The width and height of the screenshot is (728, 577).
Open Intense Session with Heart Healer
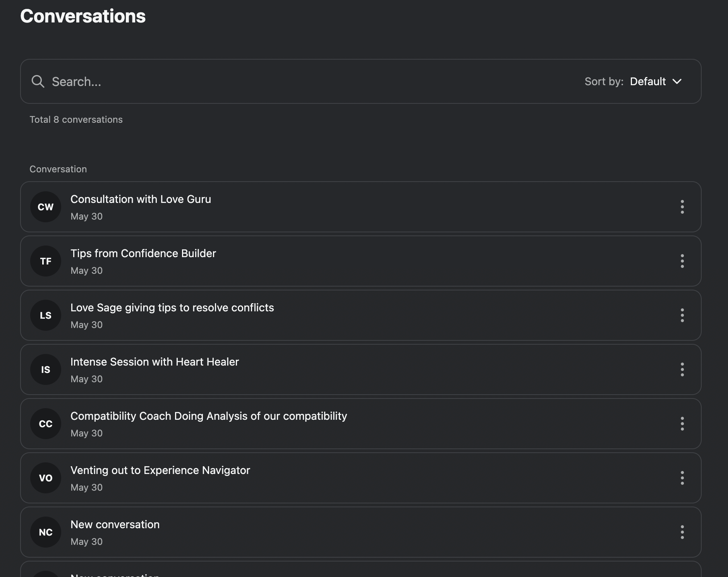coord(155,362)
